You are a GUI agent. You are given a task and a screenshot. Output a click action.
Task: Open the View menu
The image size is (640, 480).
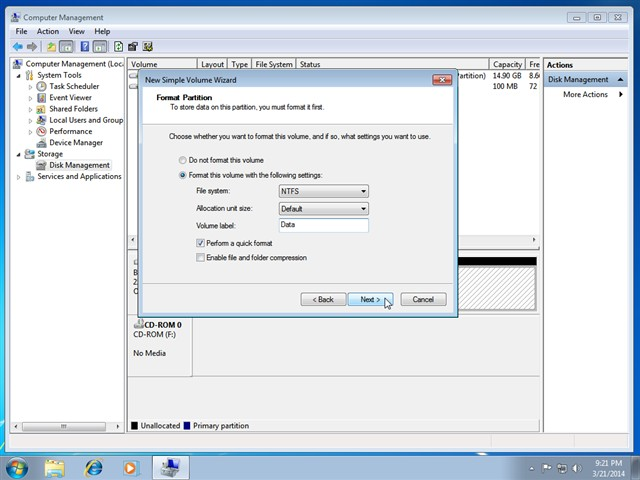coord(76,31)
